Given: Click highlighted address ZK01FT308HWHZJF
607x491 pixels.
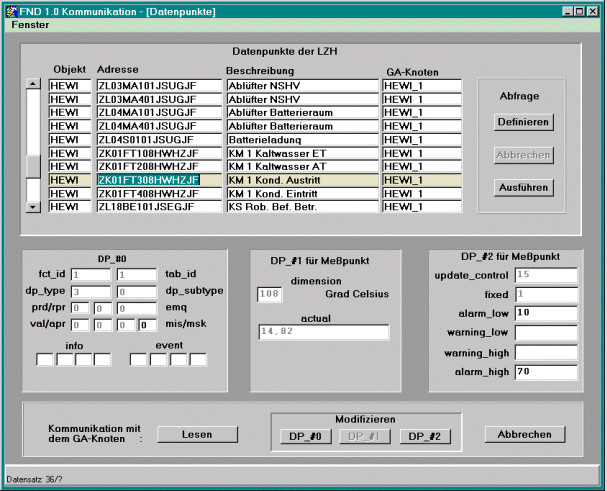Looking at the screenshot, I should pyautogui.click(x=159, y=180).
